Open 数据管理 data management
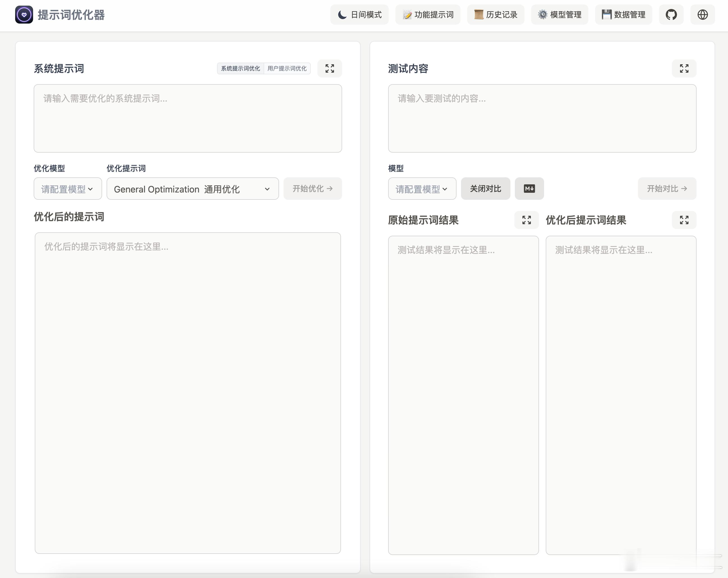Image resolution: width=728 pixels, height=578 pixels. [623, 15]
